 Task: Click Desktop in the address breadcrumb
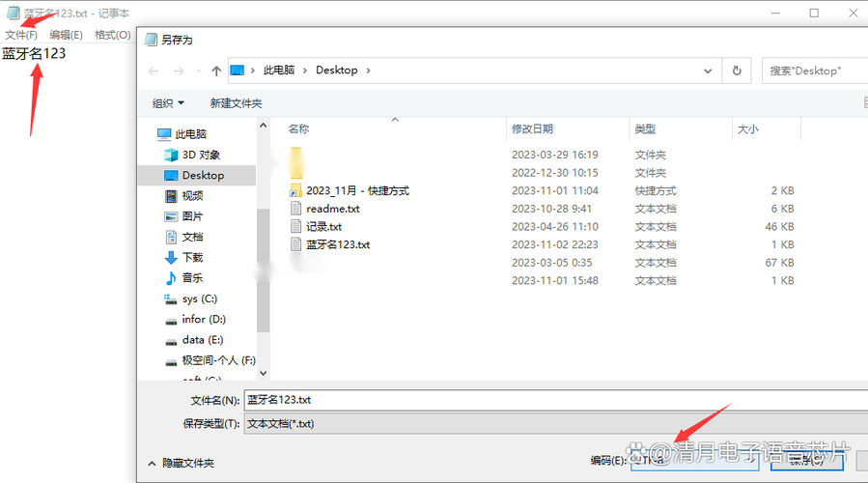(337, 71)
